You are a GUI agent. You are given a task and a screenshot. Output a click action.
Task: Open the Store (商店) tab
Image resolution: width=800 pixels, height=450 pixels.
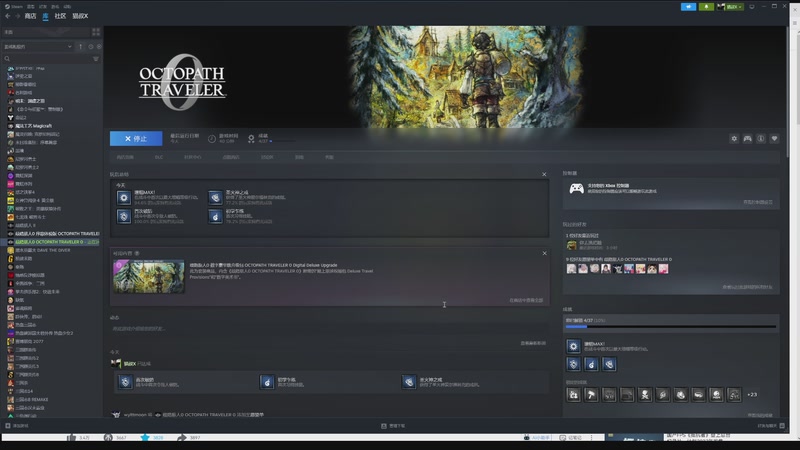pos(30,16)
